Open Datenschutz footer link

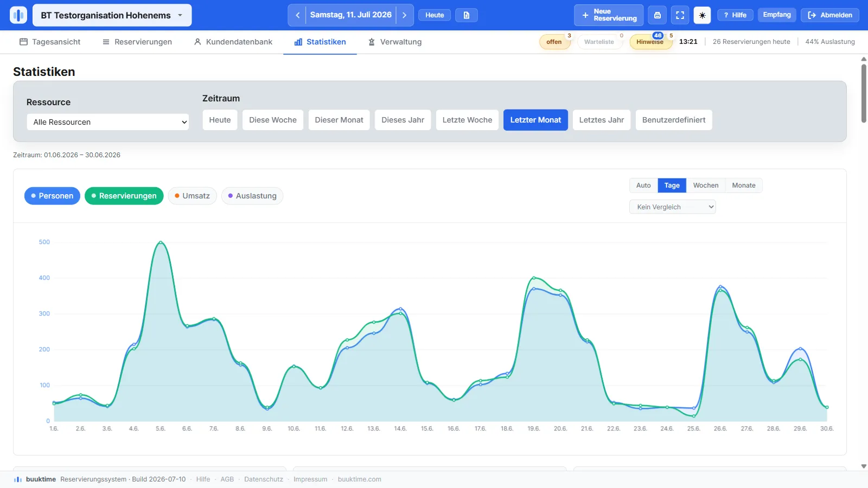264,479
